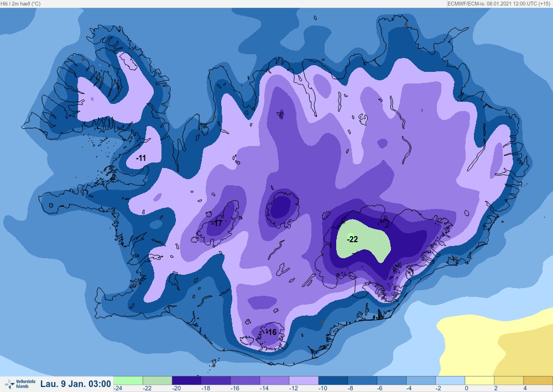
Task: Click the -11 temperature label on the map
Action: click(x=141, y=158)
